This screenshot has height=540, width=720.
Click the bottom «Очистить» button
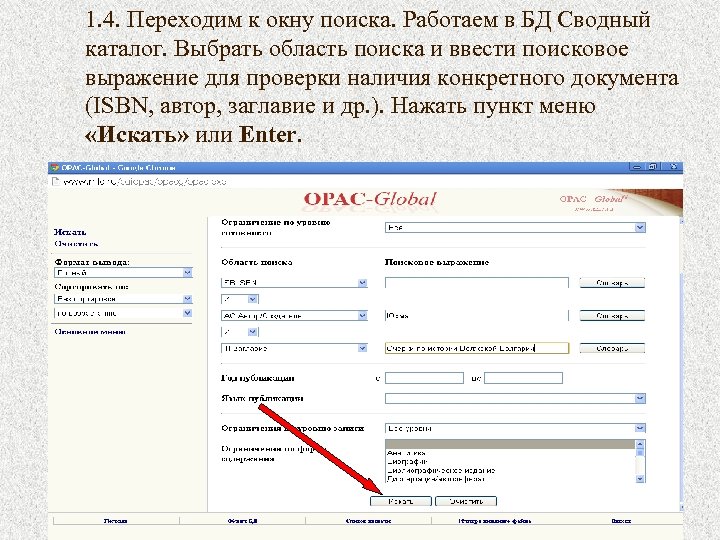pyautogui.click(x=466, y=501)
